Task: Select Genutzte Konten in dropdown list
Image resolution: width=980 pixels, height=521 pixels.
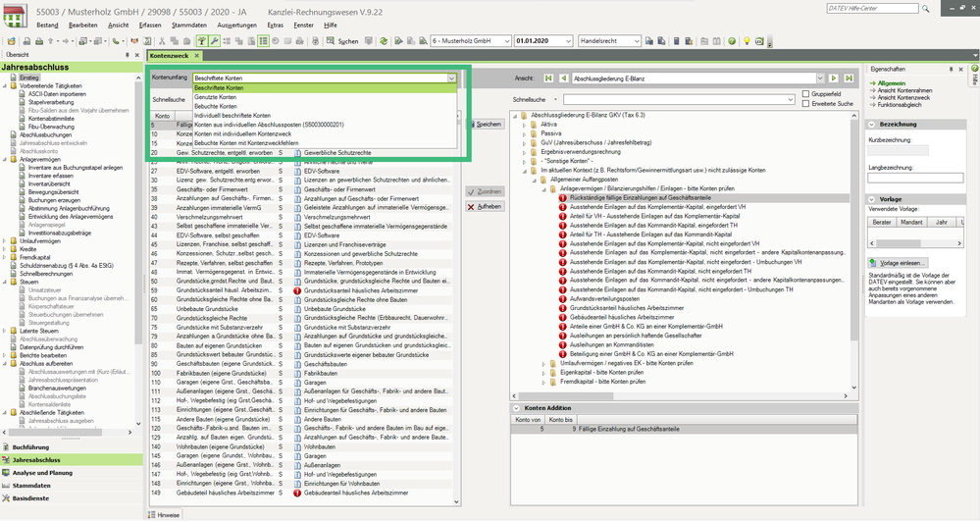Action: pos(324,97)
